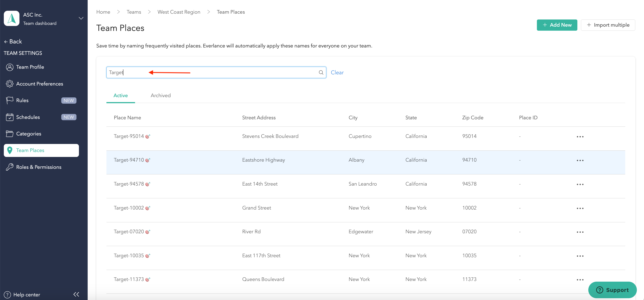Screen dimensions: 644x300
Task: Clear the search with Clear link
Action: (337, 73)
